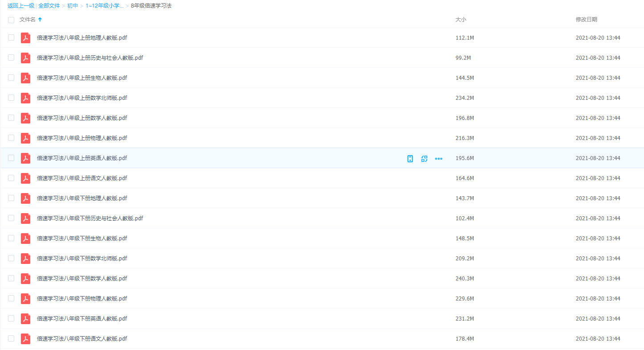Sort files by the 修改日期 column header
Screen dimensions: 644x350
coord(586,20)
